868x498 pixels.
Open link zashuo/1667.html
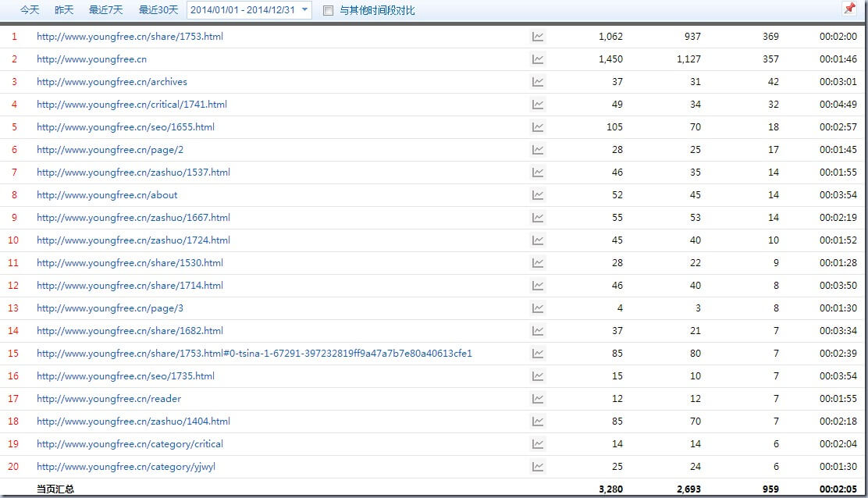click(133, 218)
